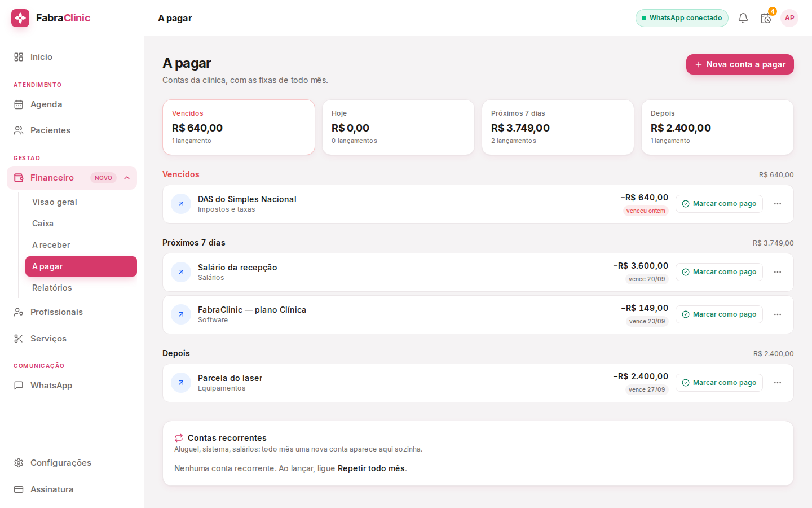Select the Vencidos summary card
The height and width of the screenshot is (508, 812).
coord(239,128)
